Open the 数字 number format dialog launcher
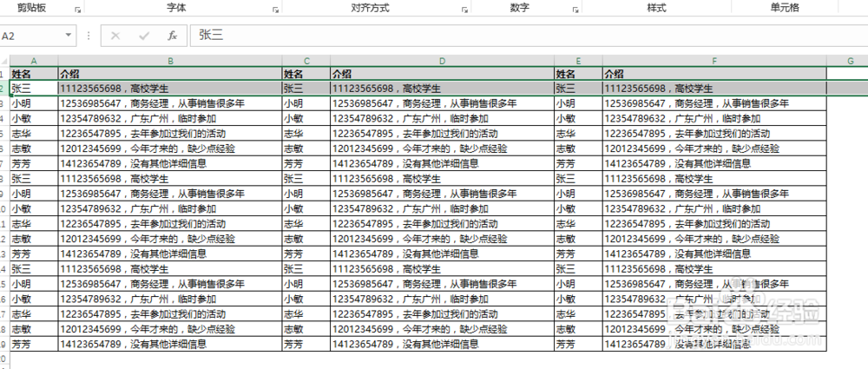The height and width of the screenshot is (369, 868). click(575, 10)
